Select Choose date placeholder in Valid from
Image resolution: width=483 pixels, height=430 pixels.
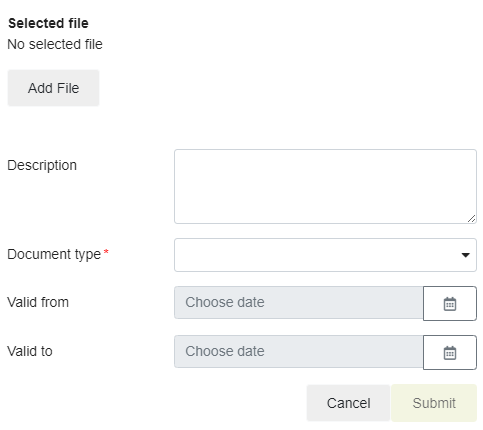(225, 302)
